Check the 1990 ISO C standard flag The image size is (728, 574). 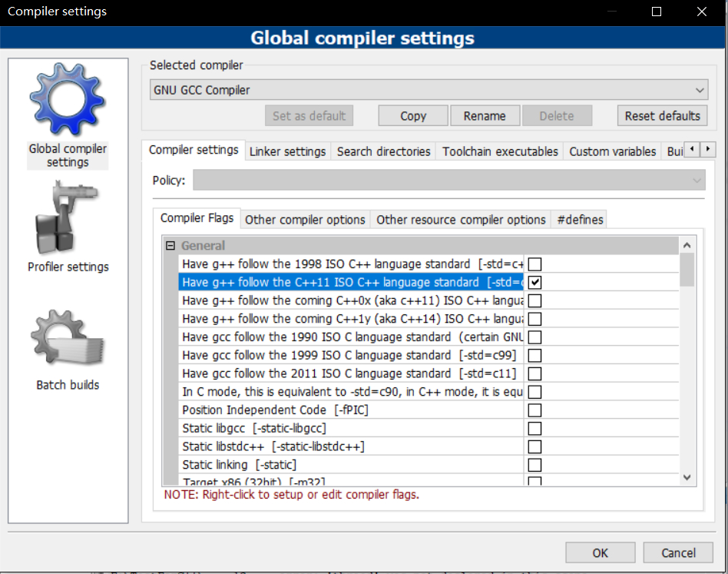click(x=534, y=337)
